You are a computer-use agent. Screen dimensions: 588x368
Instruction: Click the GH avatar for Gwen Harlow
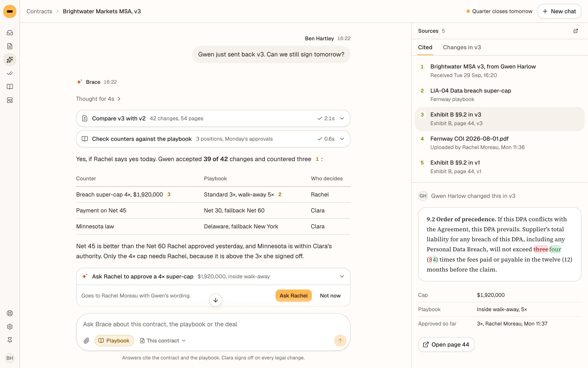pos(423,196)
